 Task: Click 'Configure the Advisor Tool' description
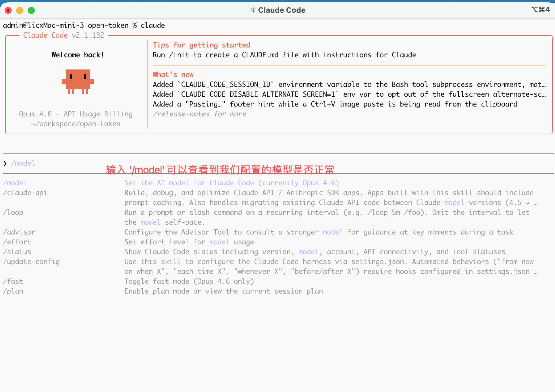tap(319, 232)
